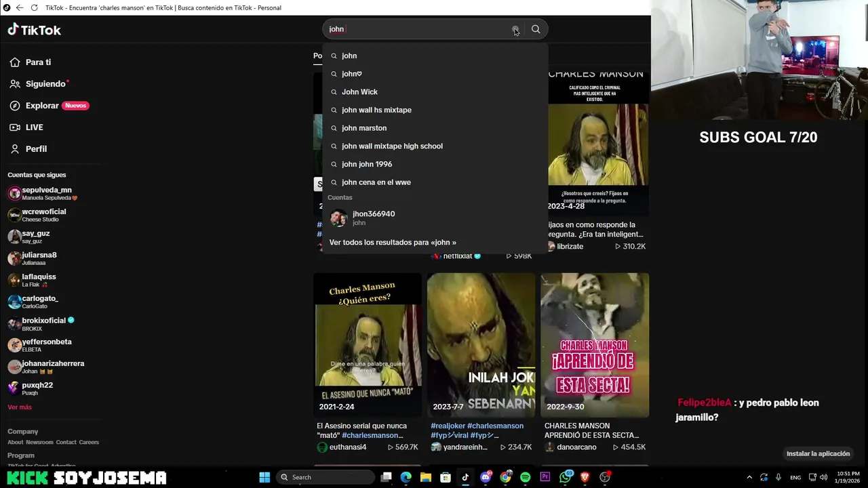
Task: Click the LIVE camera icon
Action: [x=15, y=127]
